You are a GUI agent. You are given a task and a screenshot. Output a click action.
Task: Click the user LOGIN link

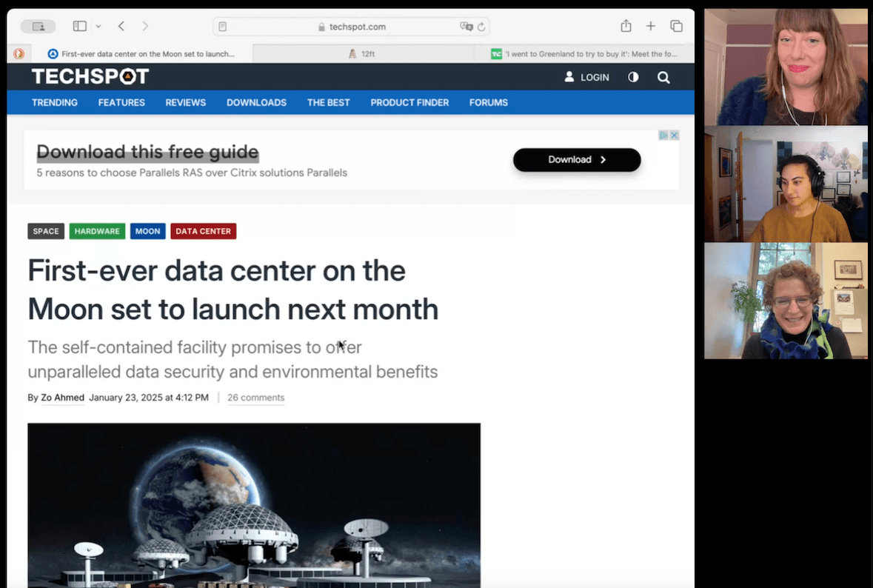click(587, 78)
